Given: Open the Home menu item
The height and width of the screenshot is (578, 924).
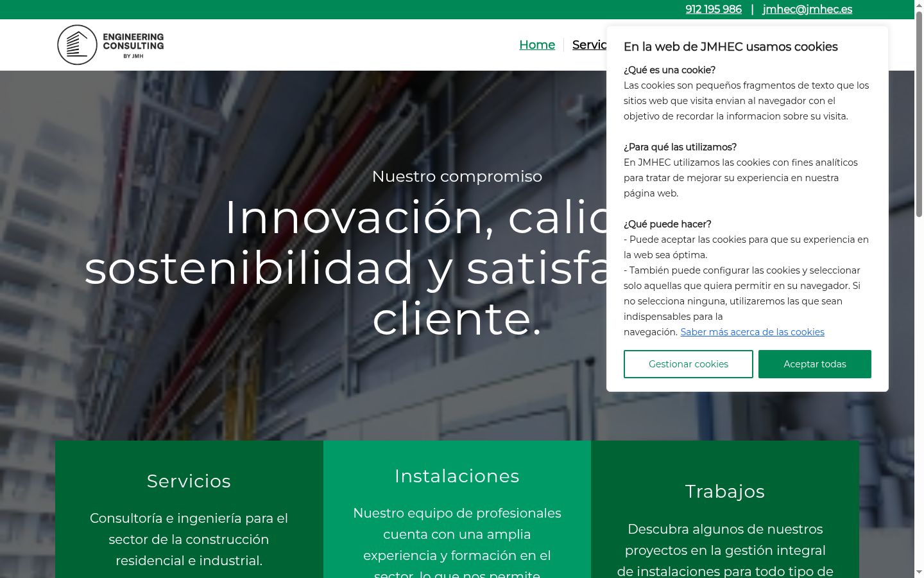Looking at the screenshot, I should click(537, 45).
